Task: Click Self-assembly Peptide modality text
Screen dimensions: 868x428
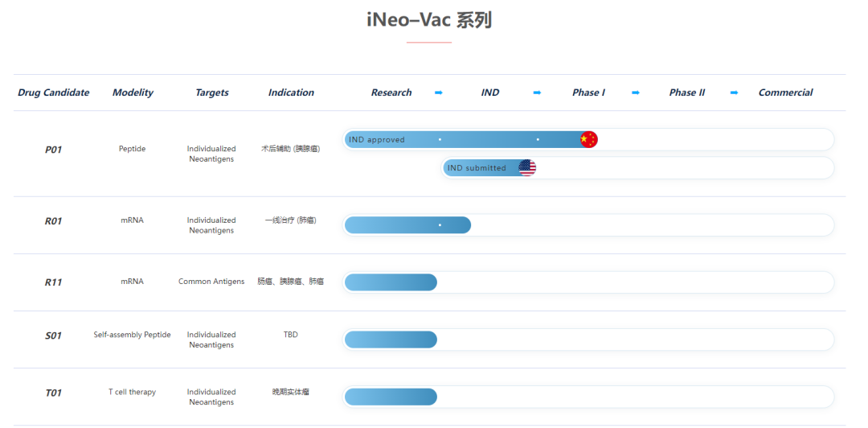Action: click(132, 335)
